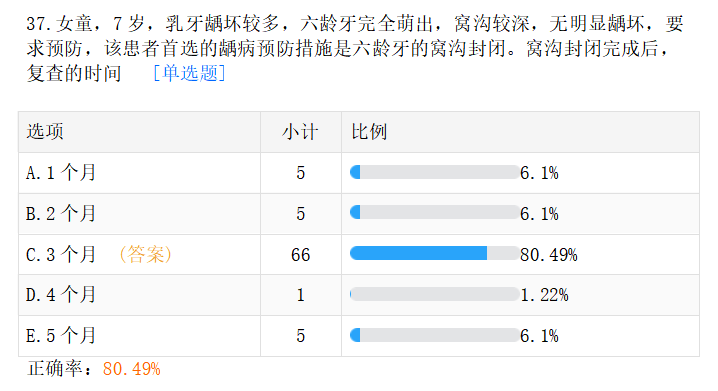
Task: Click the 80.49% percentage text in row C
Action: [x=549, y=255]
